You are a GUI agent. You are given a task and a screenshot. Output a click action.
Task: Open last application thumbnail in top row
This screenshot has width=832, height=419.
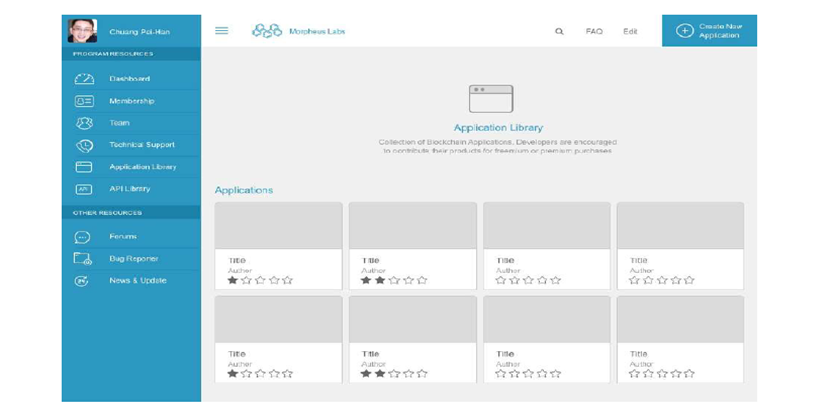click(680, 225)
